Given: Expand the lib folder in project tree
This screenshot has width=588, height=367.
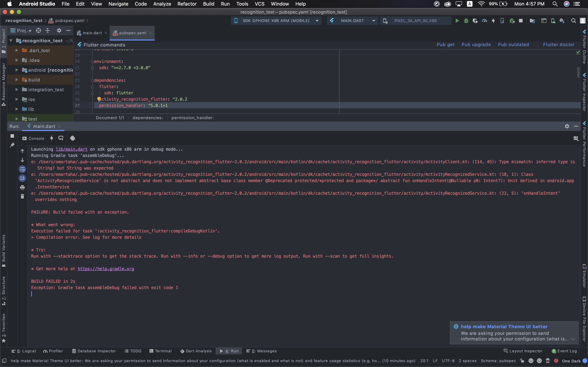Looking at the screenshot, I should (16, 109).
